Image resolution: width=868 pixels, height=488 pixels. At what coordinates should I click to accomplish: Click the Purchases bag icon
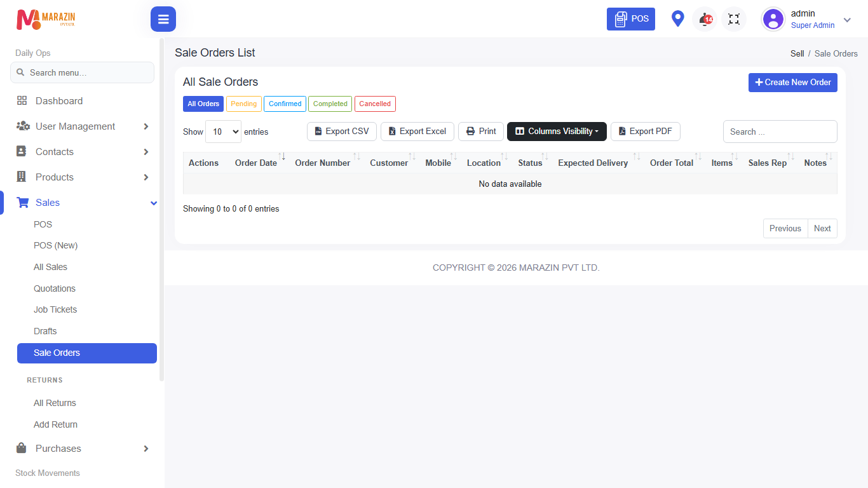[22, 448]
